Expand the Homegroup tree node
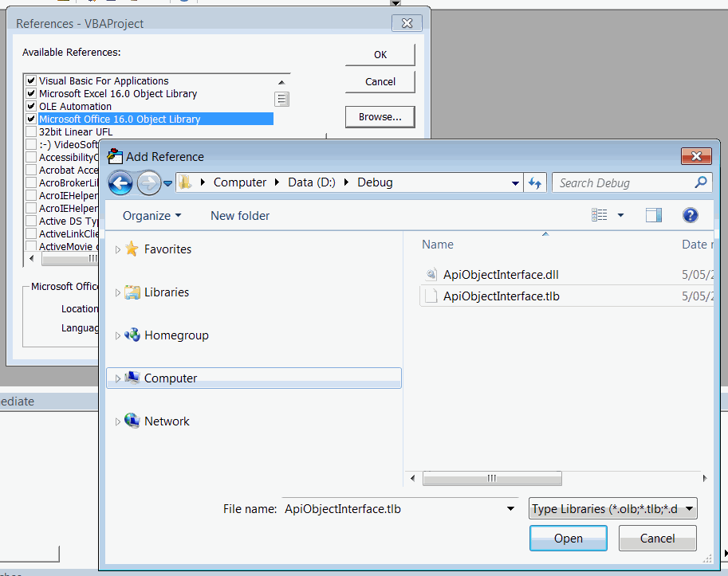Viewport: 728px width, 576px height. coord(117,335)
